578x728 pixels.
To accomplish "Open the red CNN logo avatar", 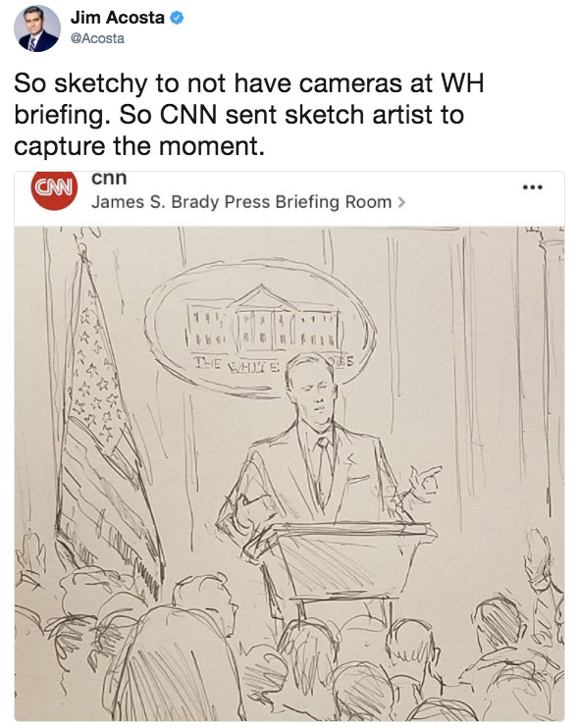I will [54, 190].
